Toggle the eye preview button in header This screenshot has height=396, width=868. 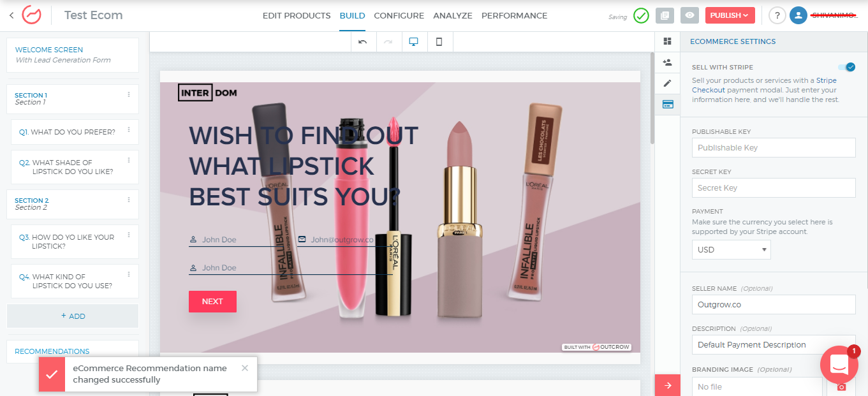pos(689,15)
